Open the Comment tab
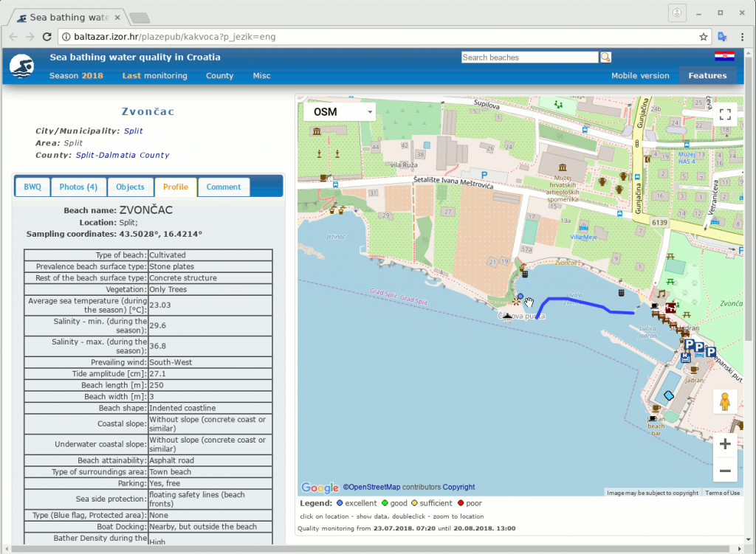 pyautogui.click(x=224, y=187)
